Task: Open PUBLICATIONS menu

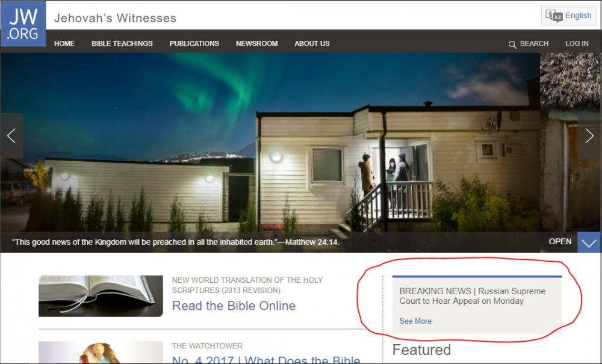Action: (194, 44)
